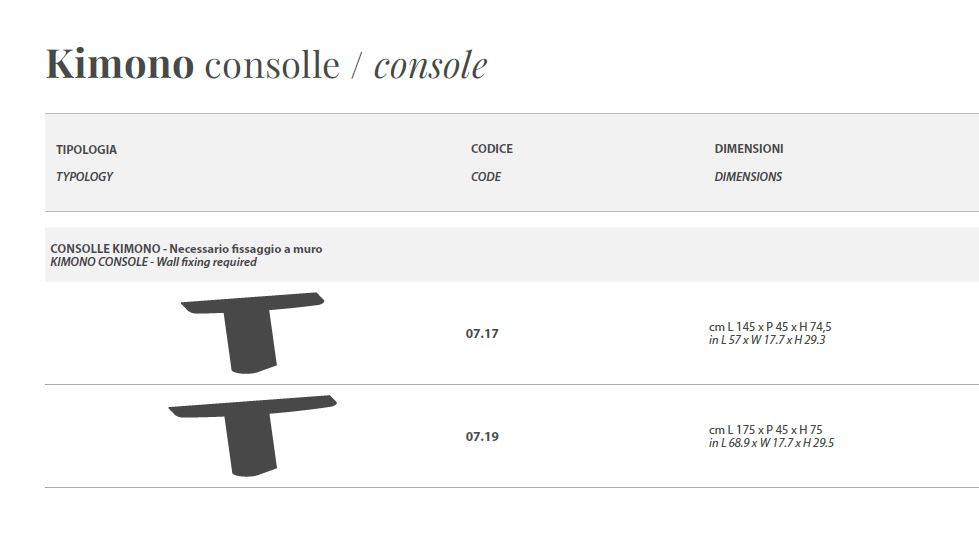Click 'Necessario fissaggio a muro' text
979x540 pixels.
pyautogui.click(x=246, y=248)
